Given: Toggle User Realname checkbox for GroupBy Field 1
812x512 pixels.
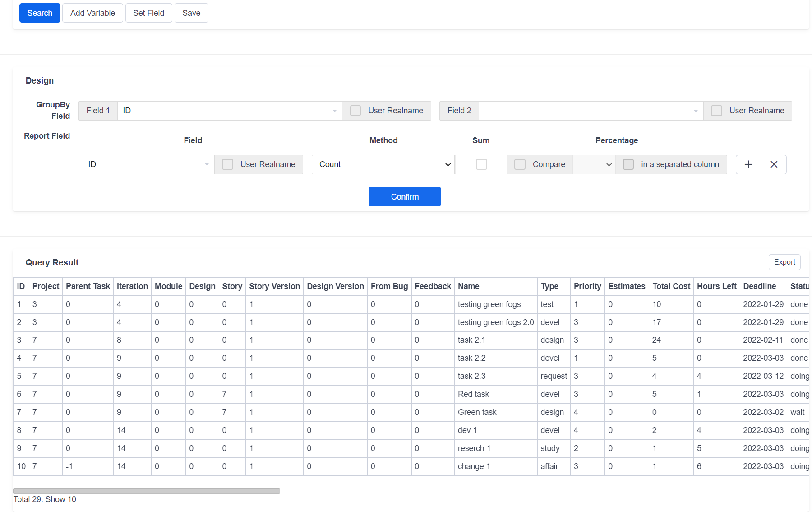Looking at the screenshot, I should (x=355, y=111).
